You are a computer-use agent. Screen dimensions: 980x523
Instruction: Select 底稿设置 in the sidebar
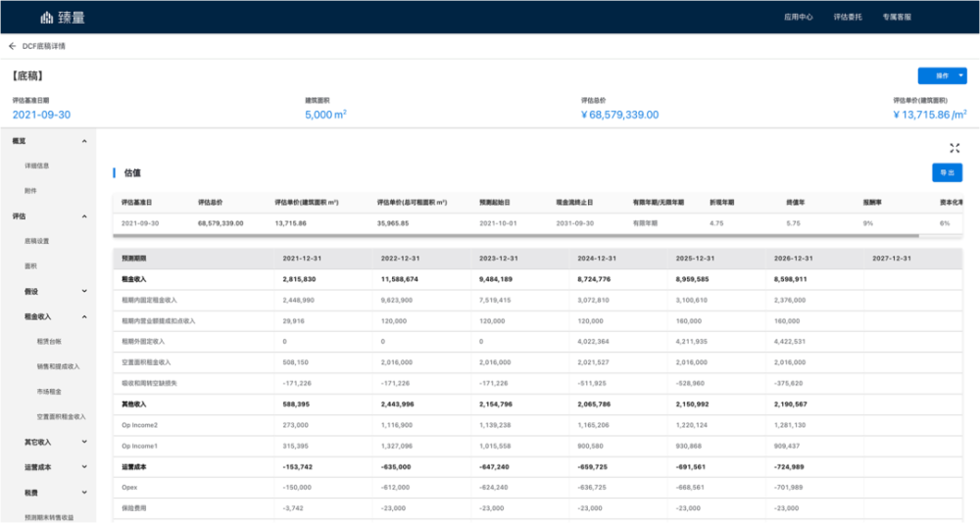coord(37,241)
